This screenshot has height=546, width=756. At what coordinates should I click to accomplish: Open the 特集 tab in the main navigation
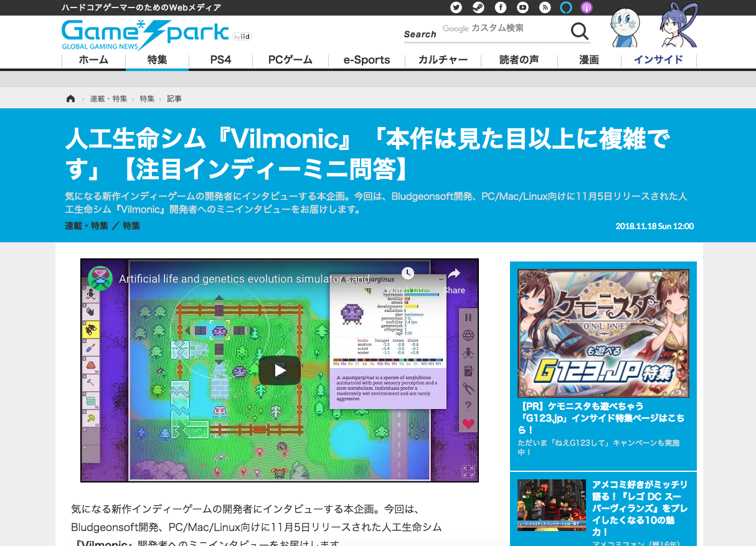(157, 60)
